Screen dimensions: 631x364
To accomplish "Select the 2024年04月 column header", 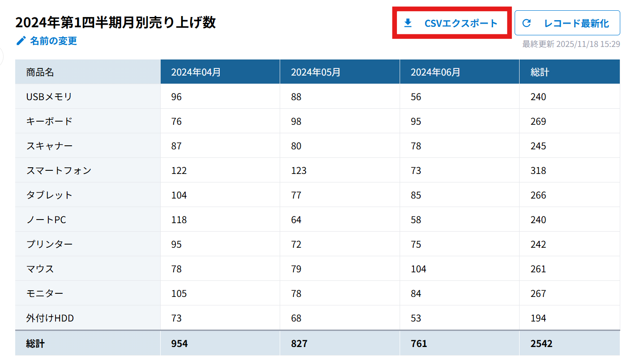I will click(196, 72).
